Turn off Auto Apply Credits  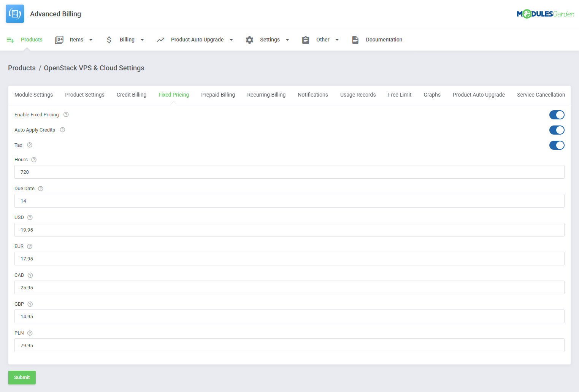click(x=557, y=130)
